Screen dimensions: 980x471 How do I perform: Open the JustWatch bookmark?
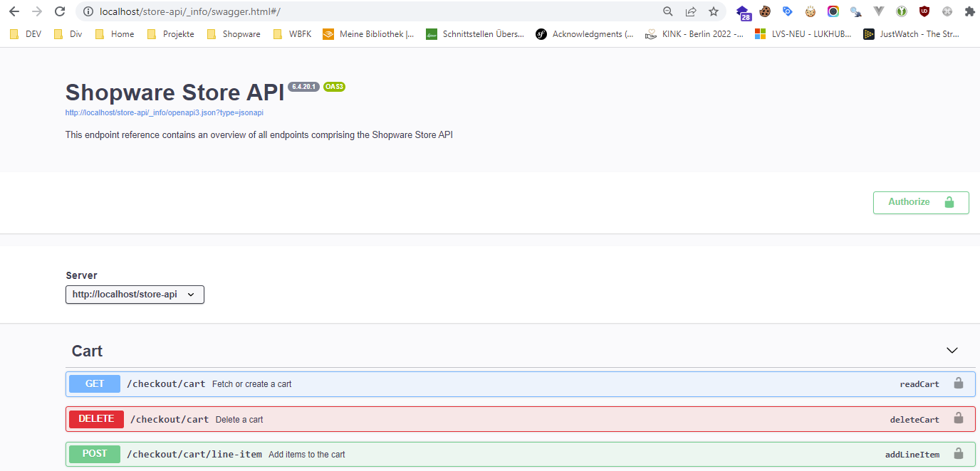coord(912,33)
